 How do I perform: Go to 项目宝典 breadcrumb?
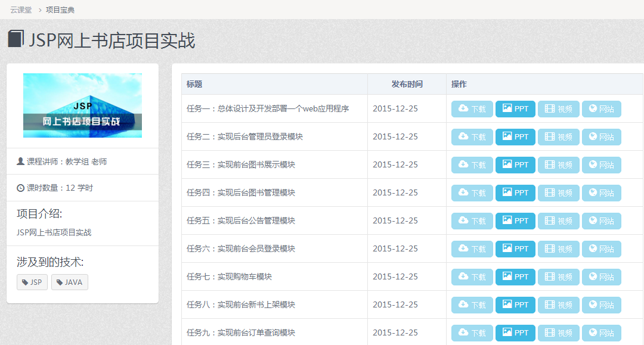tap(60, 10)
